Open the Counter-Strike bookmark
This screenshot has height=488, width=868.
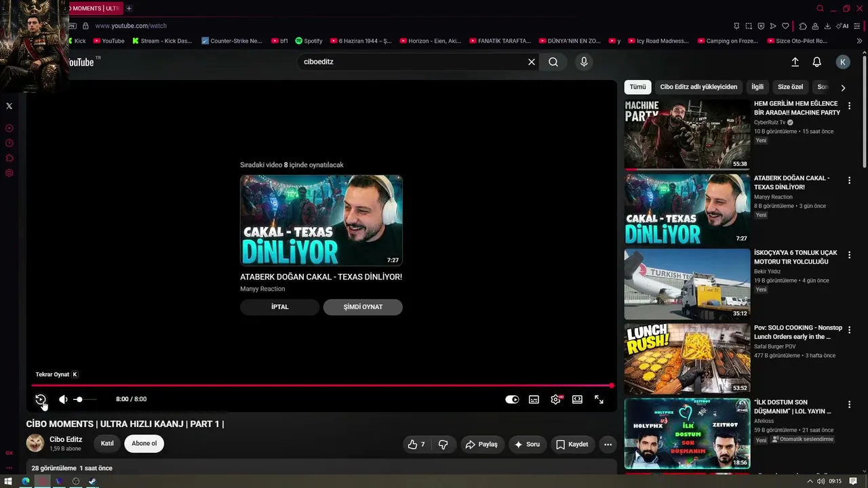pos(231,41)
